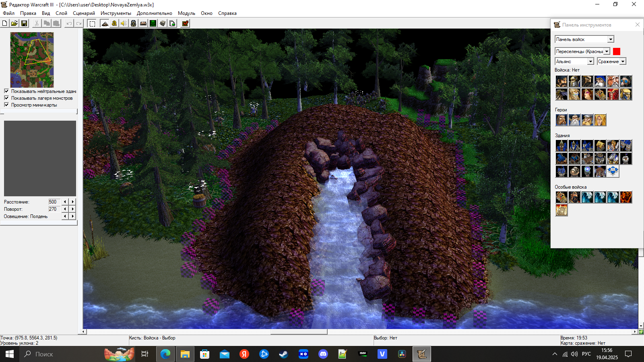Switch Освещение forward with the right arrow
This screenshot has height=362, width=644.
click(72, 216)
